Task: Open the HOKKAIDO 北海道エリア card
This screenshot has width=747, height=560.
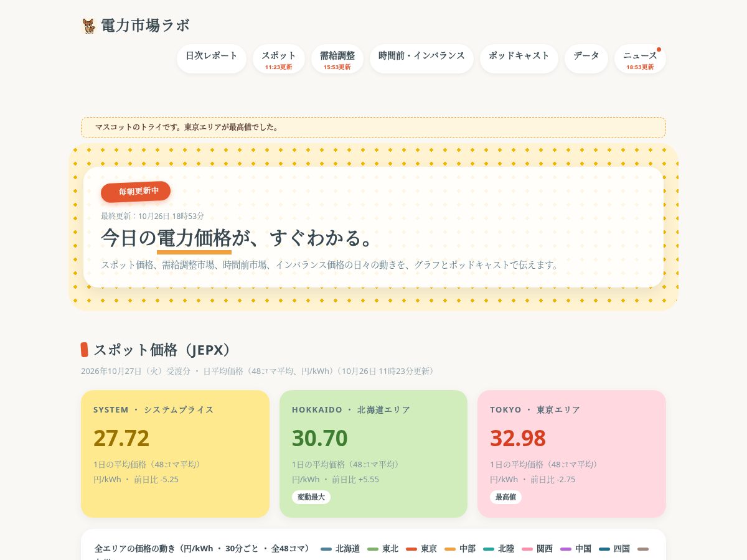Action: 374,454
